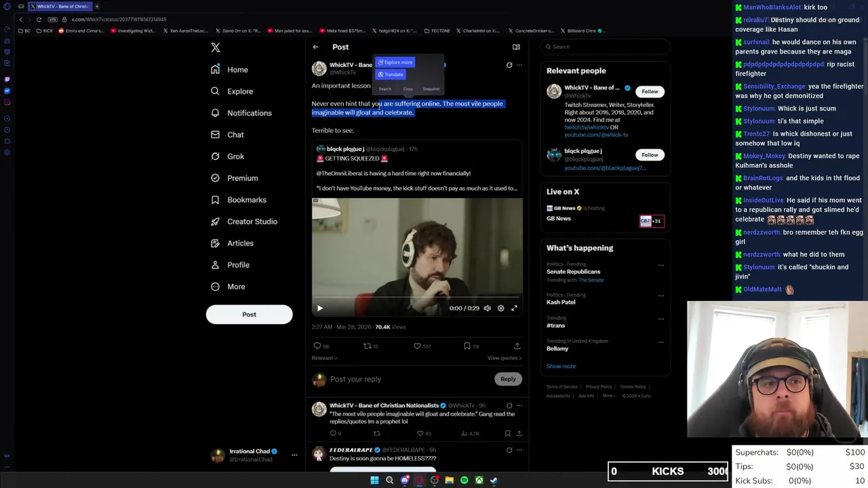Open Creator Studio in the sidebar
Viewport: 868px width, 488px height.
(x=243, y=222)
